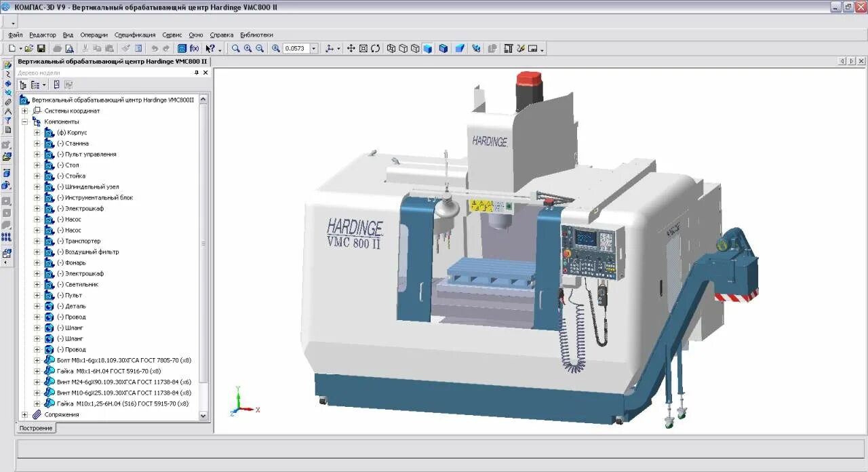Screen dimensions: 868x472
Task: Select (-) Инструментальный блок in tree
Action: pyautogui.click(x=95, y=197)
